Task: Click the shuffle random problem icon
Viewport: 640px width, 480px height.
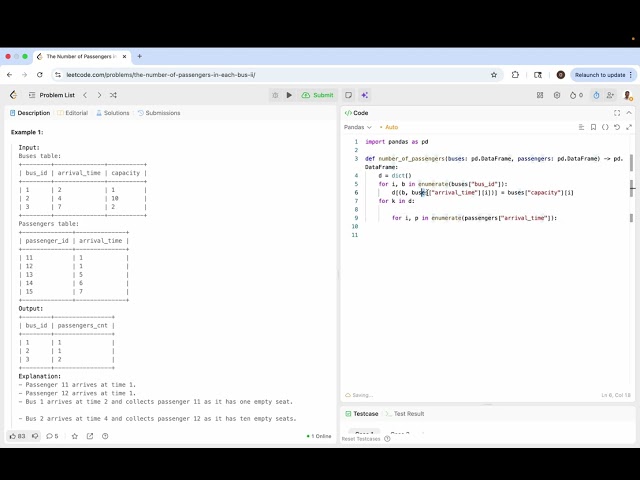Action: coord(113,95)
